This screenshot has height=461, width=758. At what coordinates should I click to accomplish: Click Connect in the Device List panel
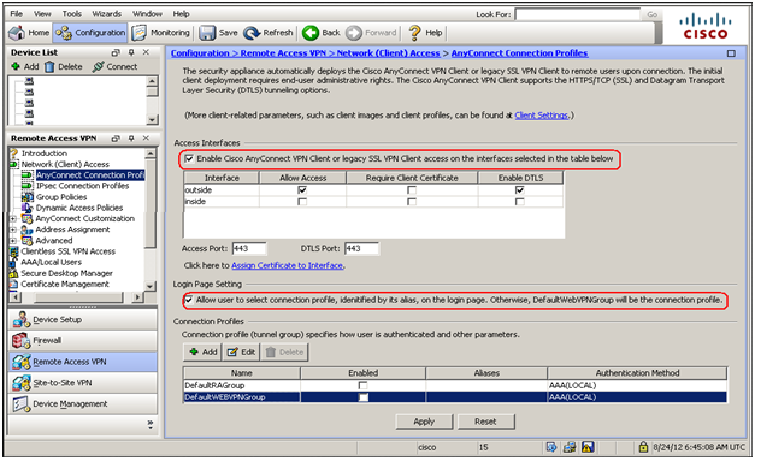tap(115, 67)
